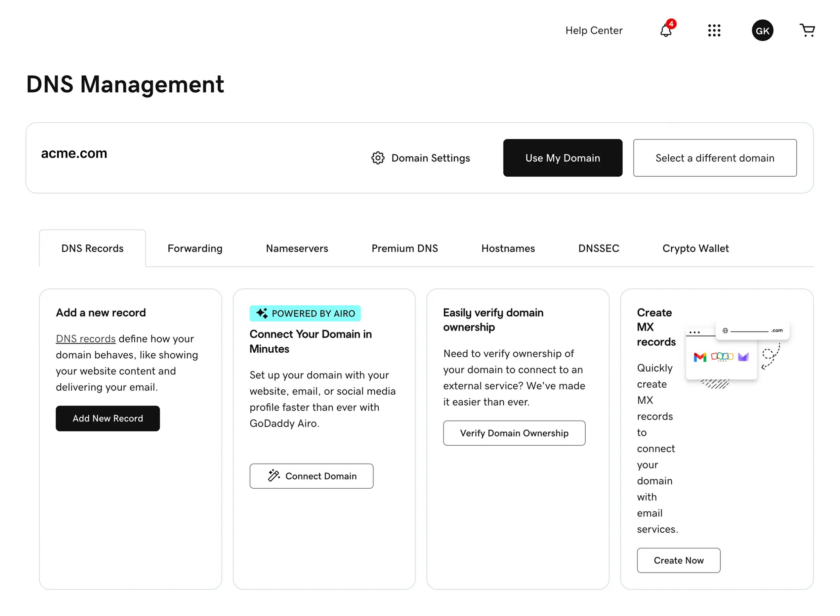Click the Create Now button
This screenshot has height=616, width=840.
point(678,561)
